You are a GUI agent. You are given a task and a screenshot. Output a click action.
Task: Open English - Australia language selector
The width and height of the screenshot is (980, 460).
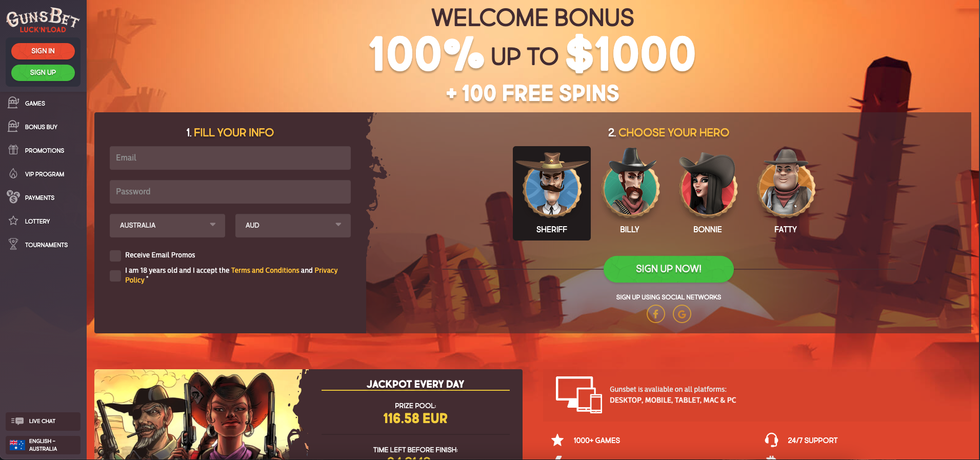click(43, 445)
